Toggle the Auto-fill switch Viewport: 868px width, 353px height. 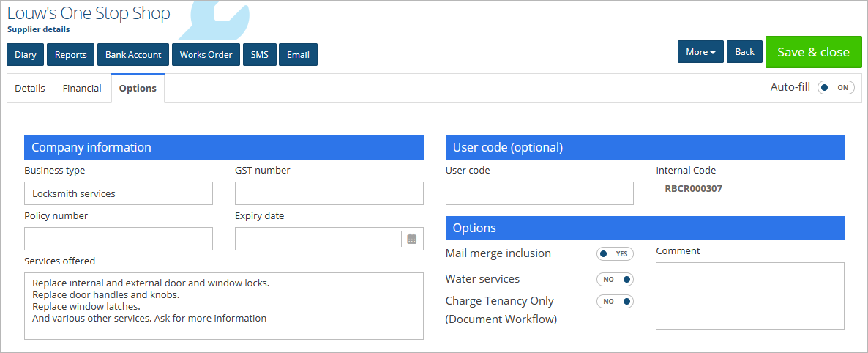[836, 88]
